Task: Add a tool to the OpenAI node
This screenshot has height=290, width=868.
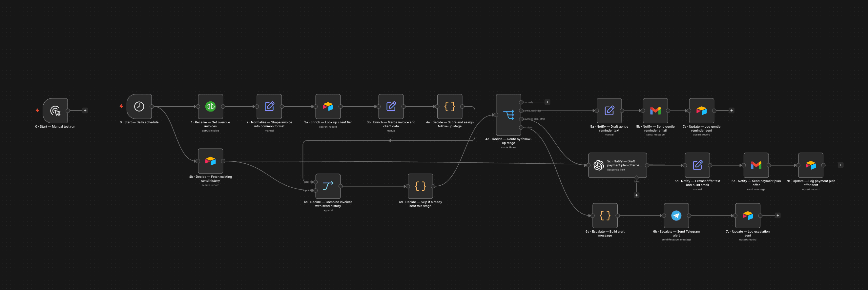Action: (636, 195)
